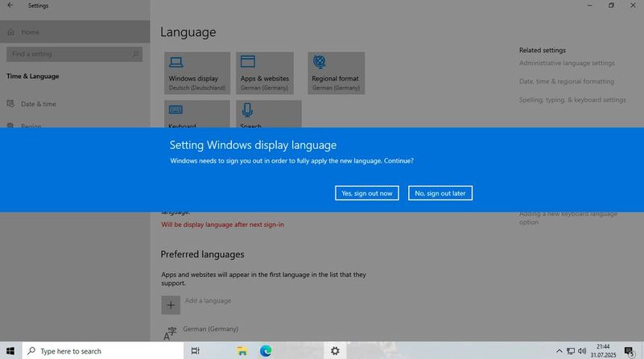
Task: Click the plus Add a language button
Action: (171, 305)
